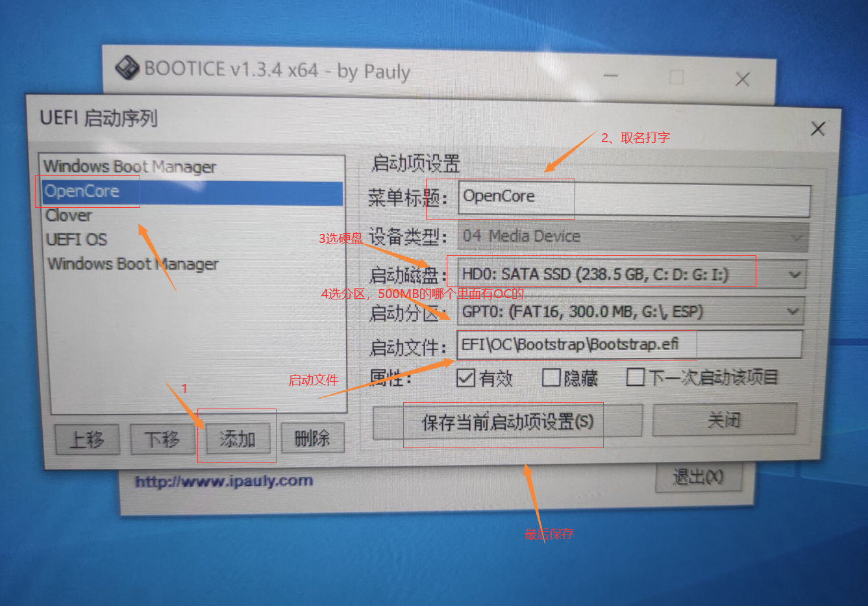
Task: Click the 菜单标题 text field
Action: tap(633, 197)
